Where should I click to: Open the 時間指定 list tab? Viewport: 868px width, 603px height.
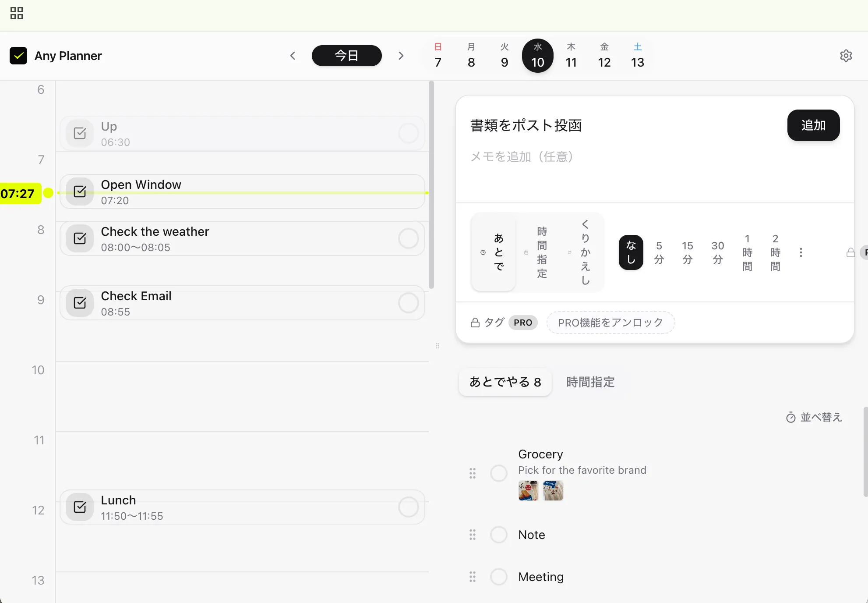(x=590, y=382)
